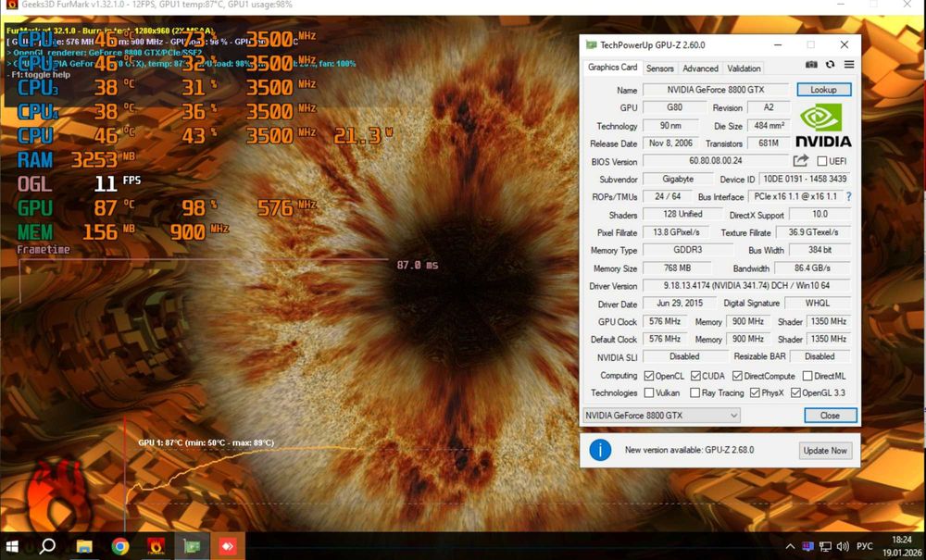Click the Pixel Fillrate 13.8 GPixel/s field
The height and width of the screenshot is (560, 926).
tap(676, 232)
